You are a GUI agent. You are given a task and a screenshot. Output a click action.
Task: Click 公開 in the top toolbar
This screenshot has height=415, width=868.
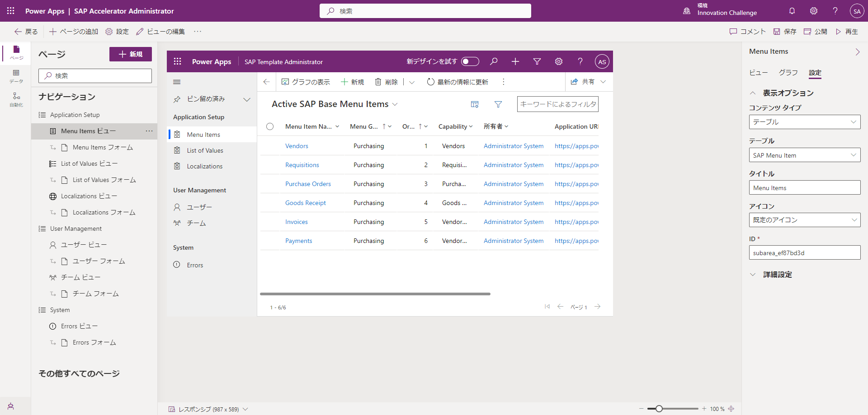[x=816, y=32]
